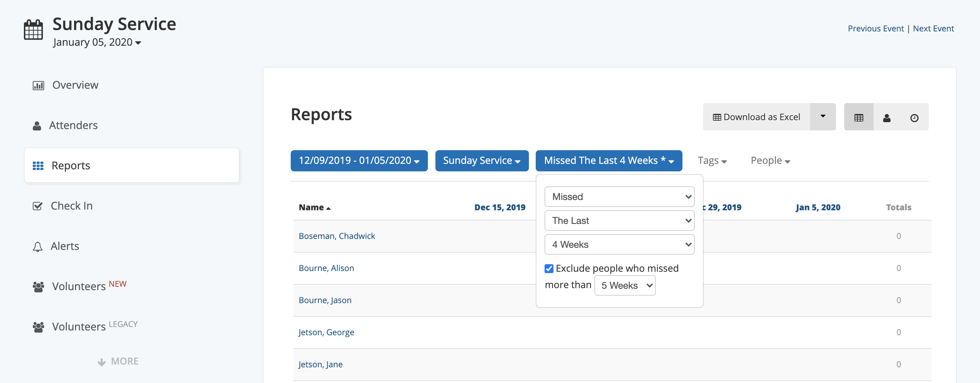This screenshot has height=383, width=980.
Task: Go to Alerts in the sidebar
Action: tap(65, 246)
